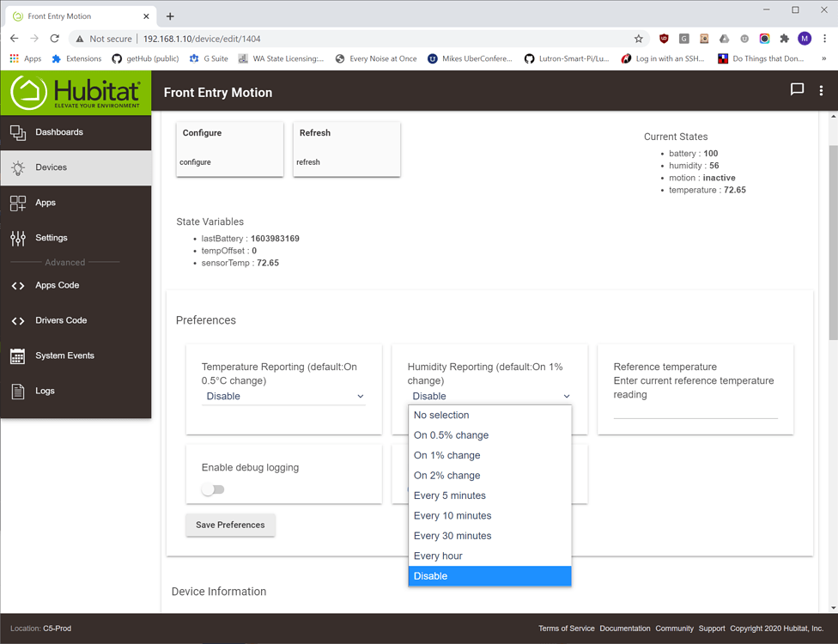Screen dimensions: 838x644
Task: Open the Logs document icon
Action: pos(18,392)
